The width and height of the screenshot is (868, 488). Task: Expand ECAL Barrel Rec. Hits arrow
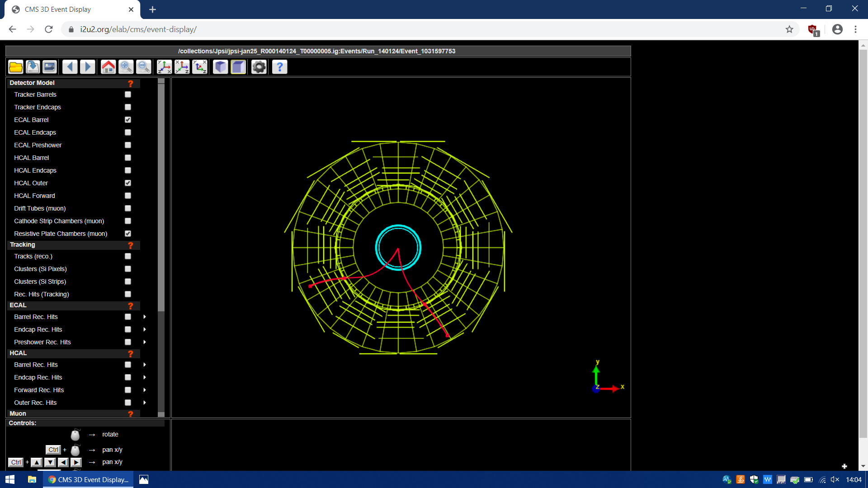click(x=145, y=317)
